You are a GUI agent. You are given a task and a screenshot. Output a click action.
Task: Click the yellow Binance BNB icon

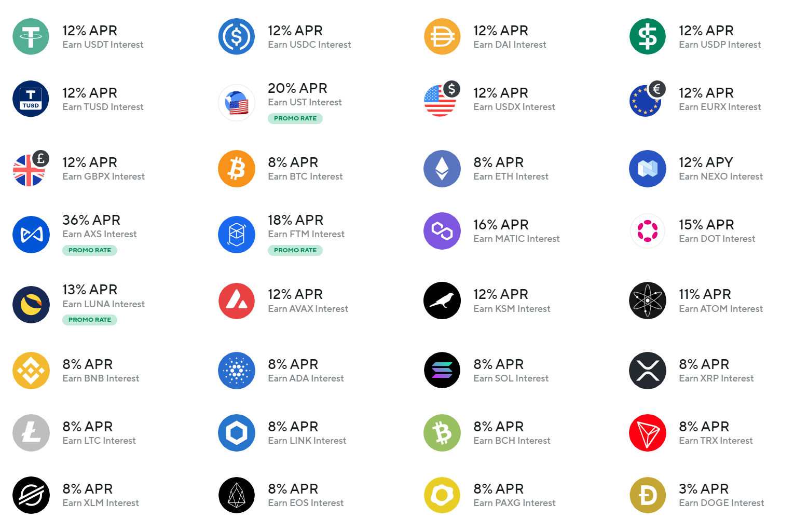pyautogui.click(x=31, y=371)
